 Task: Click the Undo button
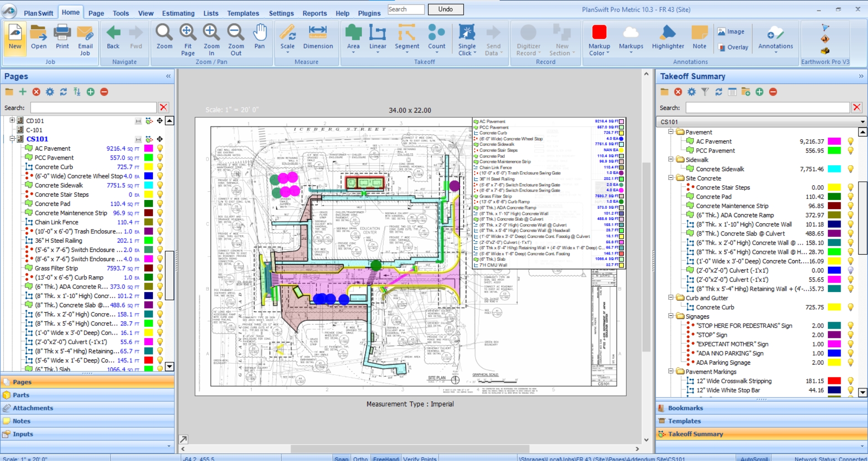pos(445,9)
